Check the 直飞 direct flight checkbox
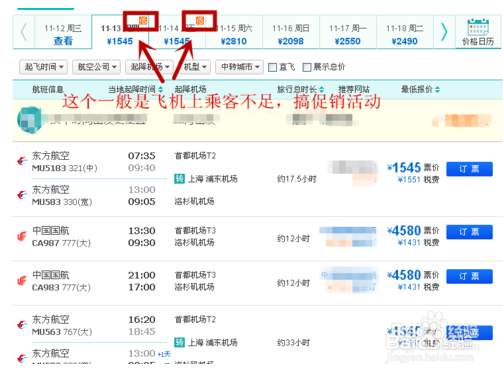Screen dimensions: 503x375 pos(272,67)
